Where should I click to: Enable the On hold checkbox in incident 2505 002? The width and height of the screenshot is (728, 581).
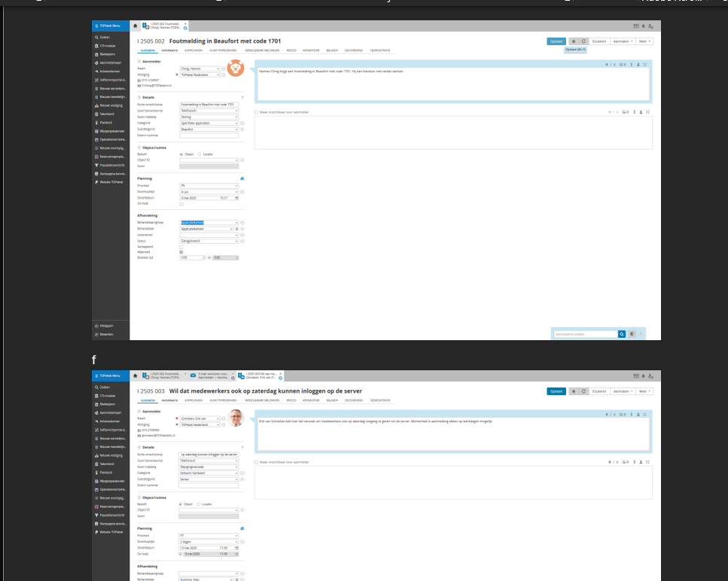tap(181, 204)
